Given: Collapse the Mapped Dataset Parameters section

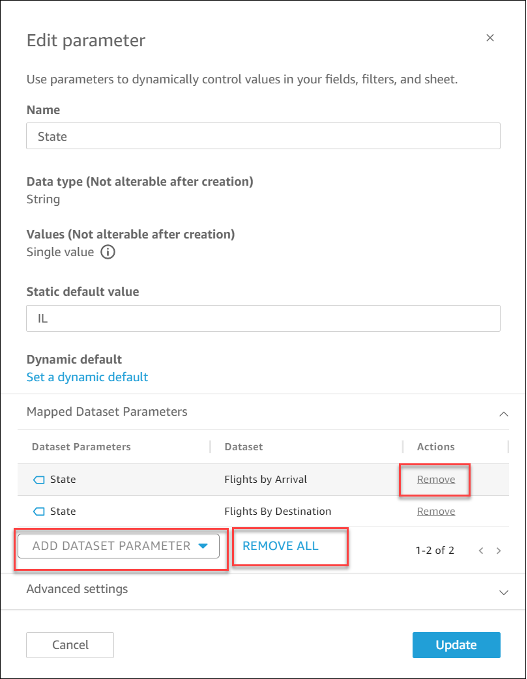Looking at the screenshot, I should tap(504, 414).
